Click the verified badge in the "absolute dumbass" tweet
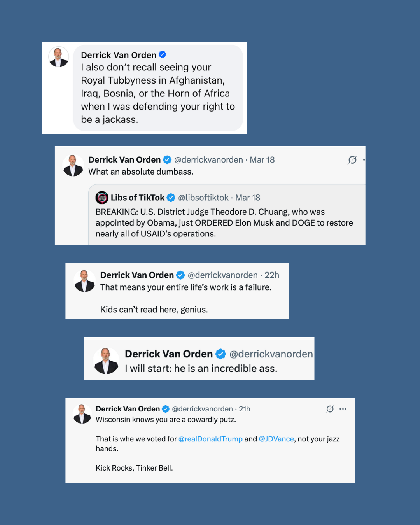The width and height of the screenshot is (420, 525). pos(167,160)
